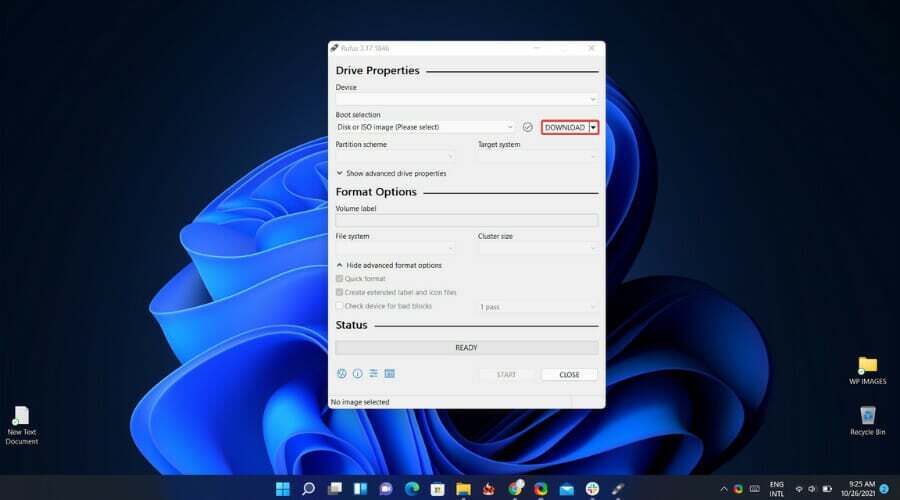Open Rufus About info icon
Viewport: 900px width, 500px height.
(358, 374)
